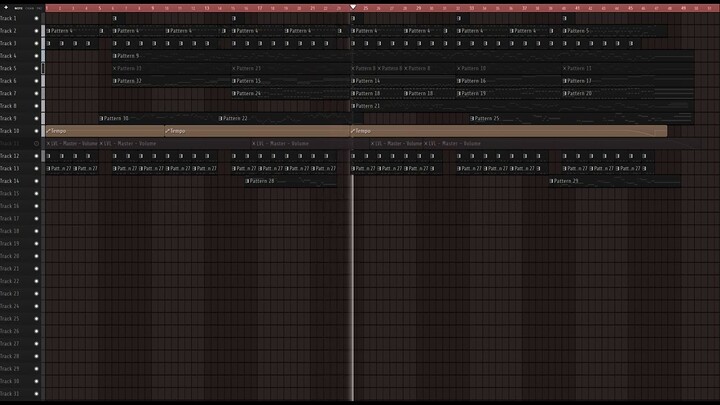Viewport: 720px width, 405px height.
Task: Select the Pattern 21 clip on Track 8
Action: click(x=523, y=106)
